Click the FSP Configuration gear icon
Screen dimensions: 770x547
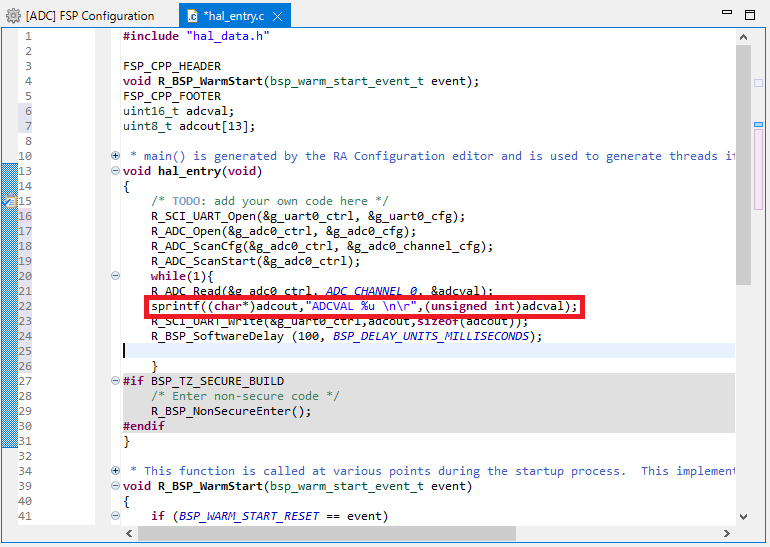pyautogui.click(x=14, y=16)
